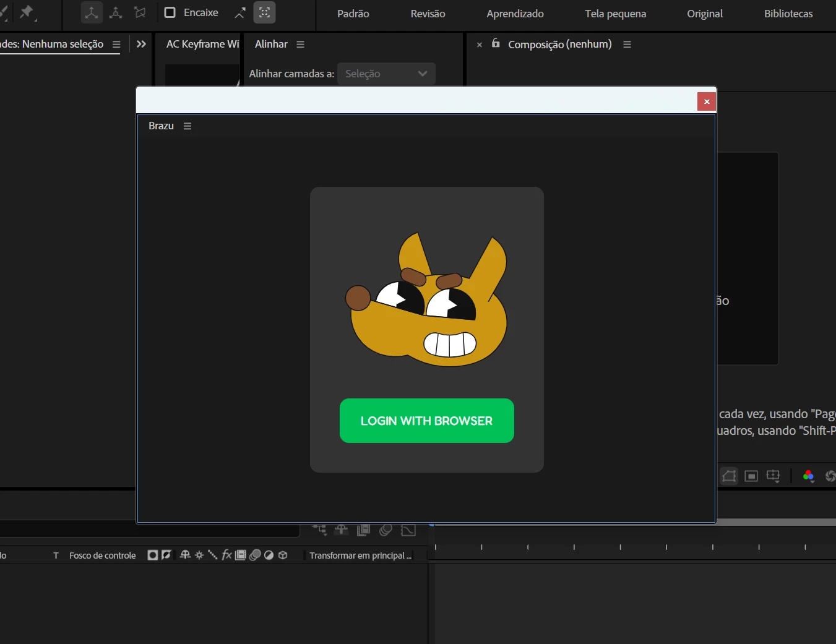Click the 3D layer cube column icon
The width and height of the screenshot is (836, 644).
coord(283,555)
